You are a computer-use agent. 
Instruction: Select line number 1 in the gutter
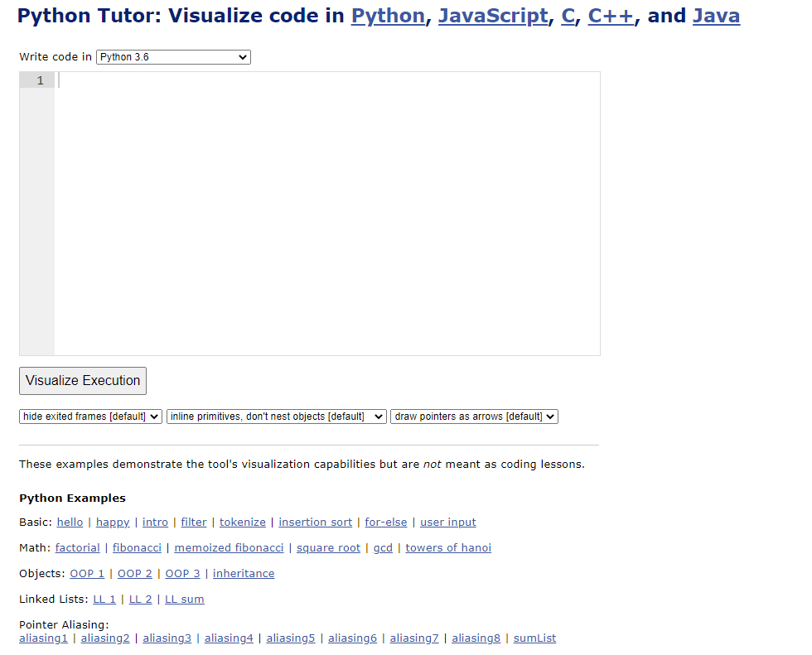pyautogui.click(x=41, y=80)
